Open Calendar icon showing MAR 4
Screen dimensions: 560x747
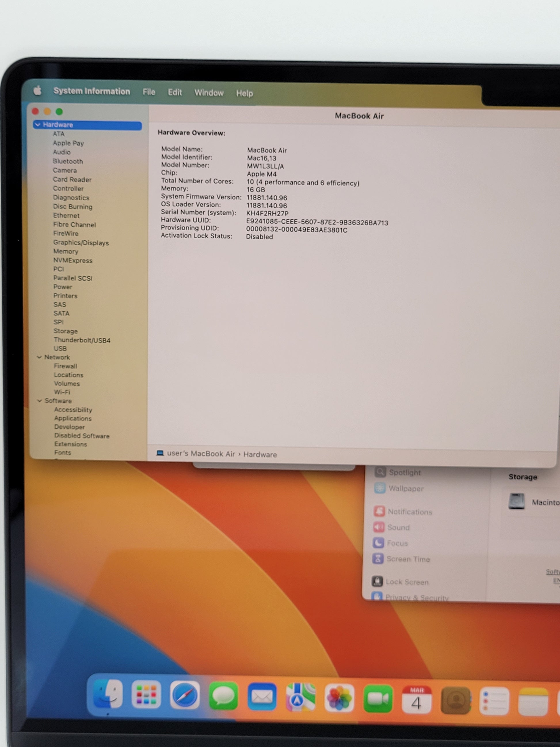pos(416,700)
